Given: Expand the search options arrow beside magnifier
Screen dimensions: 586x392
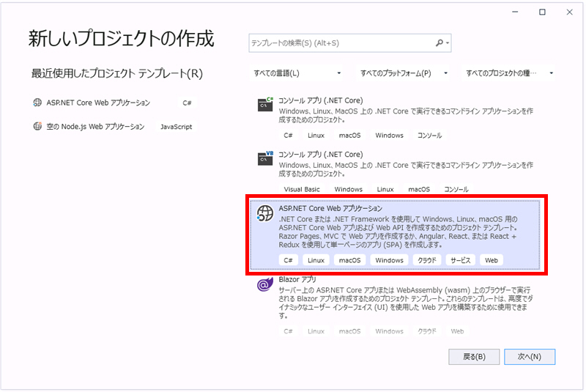Looking at the screenshot, I should (448, 43).
